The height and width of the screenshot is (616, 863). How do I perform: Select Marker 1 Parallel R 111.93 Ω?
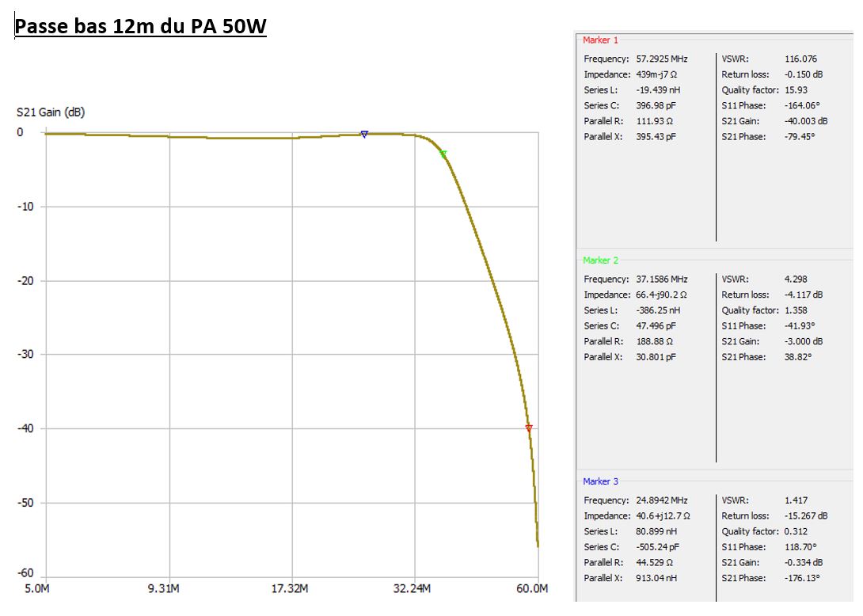(x=655, y=121)
